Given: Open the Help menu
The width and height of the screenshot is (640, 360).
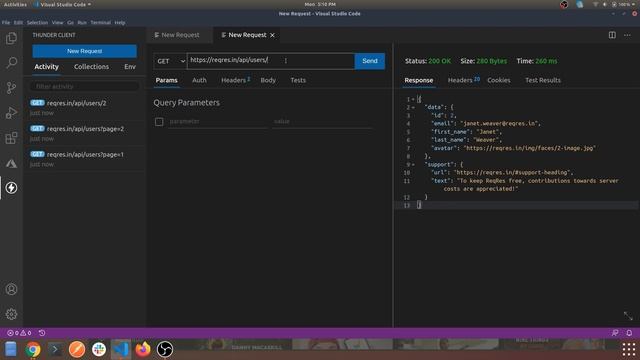Looking at the screenshot, I should coord(120,23).
